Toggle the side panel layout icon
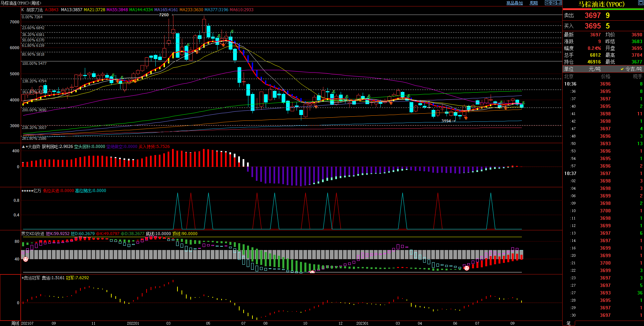The image size is (644, 326). tap(559, 3)
